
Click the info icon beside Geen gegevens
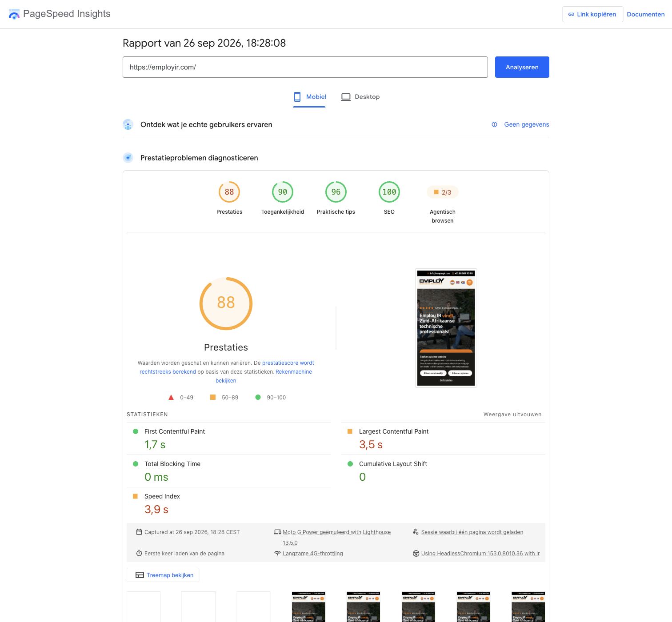pos(494,124)
